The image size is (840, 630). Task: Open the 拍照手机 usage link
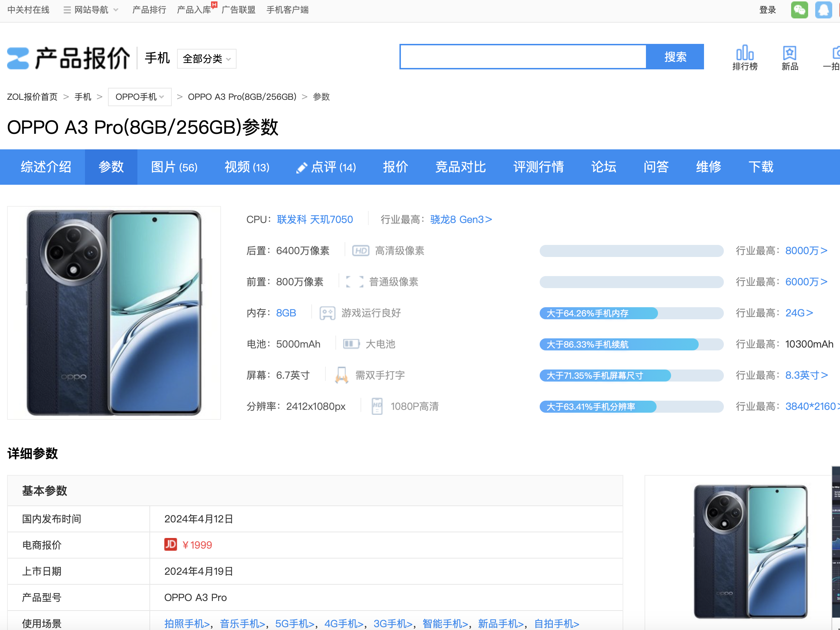pyautogui.click(x=187, y=624)
